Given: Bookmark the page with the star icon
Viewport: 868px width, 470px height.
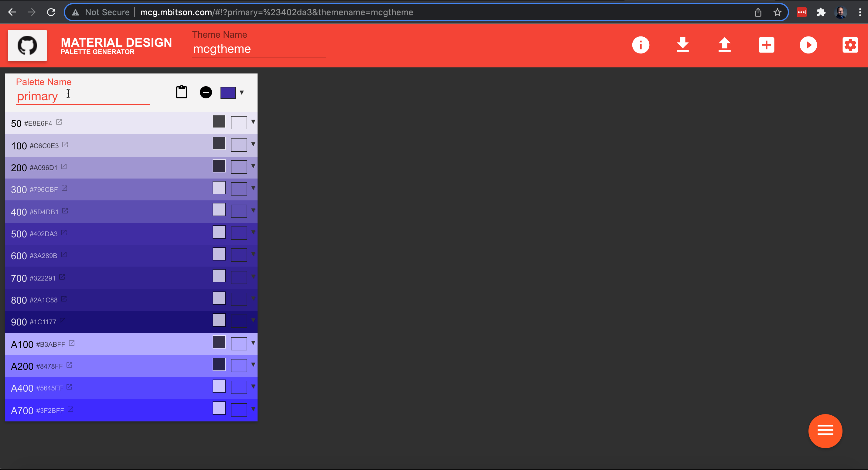Looking at the screenshot, I should point(777,12).
